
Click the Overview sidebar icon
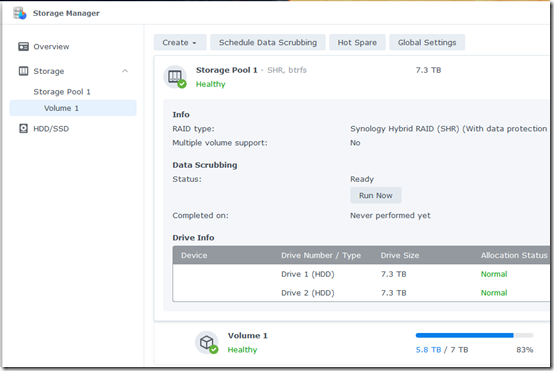[23, 46]
